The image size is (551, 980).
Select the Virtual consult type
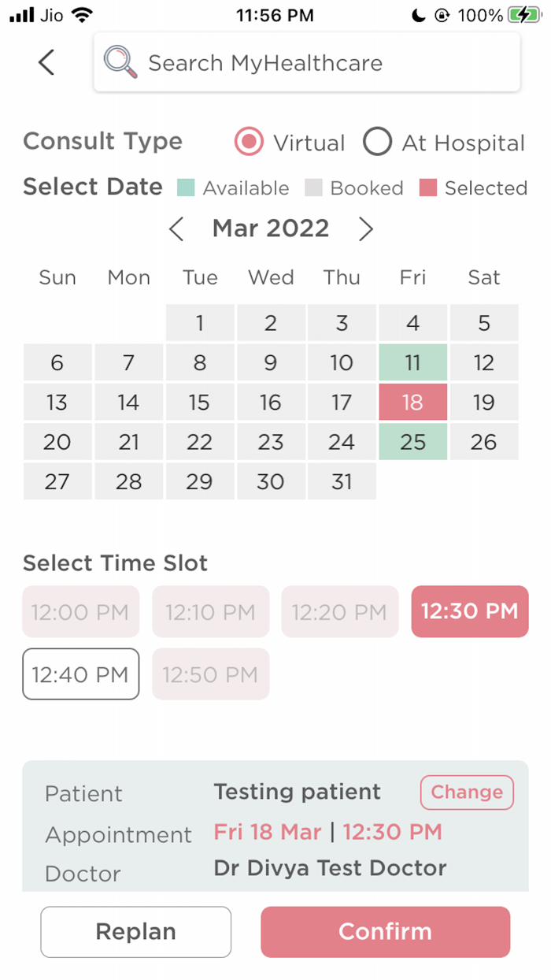click(x=249, y=142)
